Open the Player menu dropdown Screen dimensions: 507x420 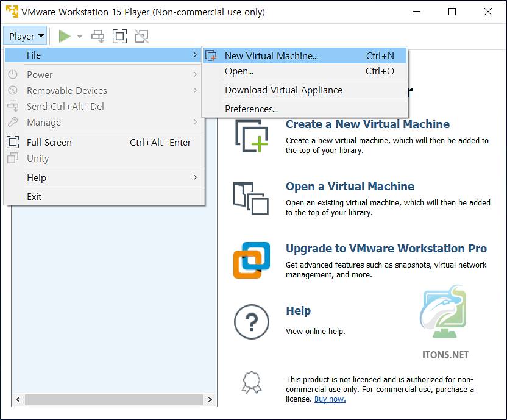pos(24,35)
